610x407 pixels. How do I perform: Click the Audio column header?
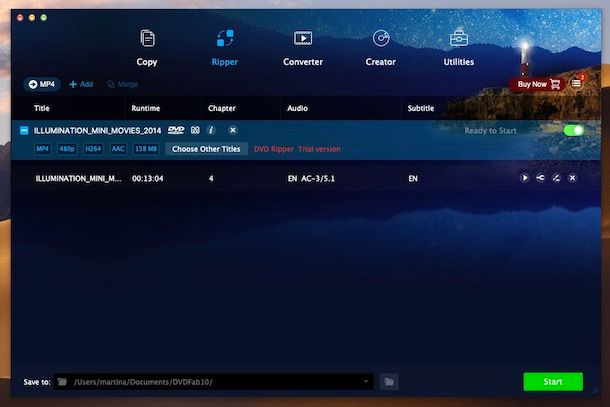[297, 108]
